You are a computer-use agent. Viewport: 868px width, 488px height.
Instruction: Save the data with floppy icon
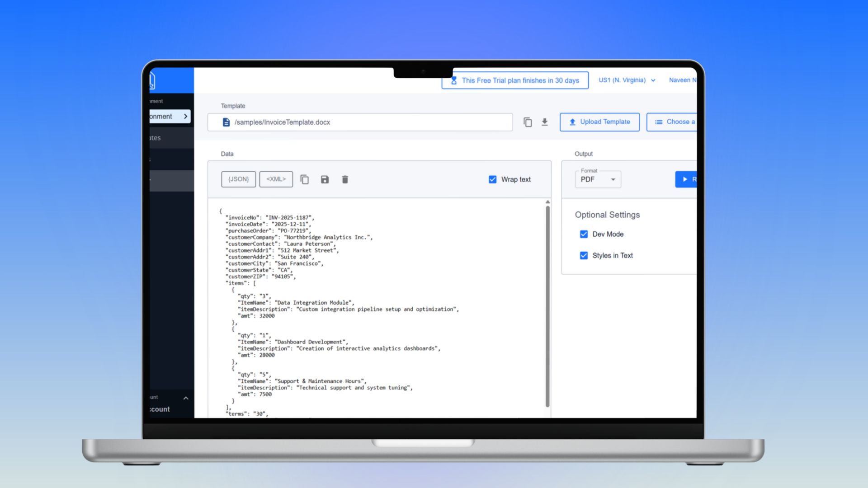click(325, 179)
